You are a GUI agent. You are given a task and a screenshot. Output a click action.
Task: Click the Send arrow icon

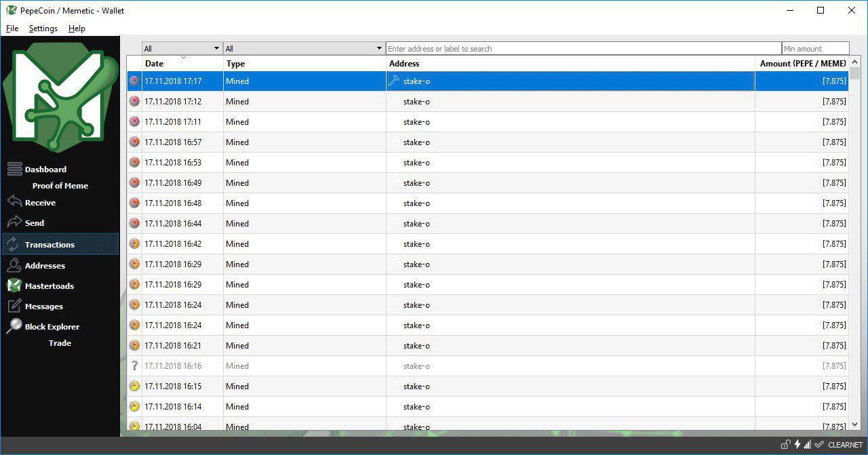(x=15, y=222)
